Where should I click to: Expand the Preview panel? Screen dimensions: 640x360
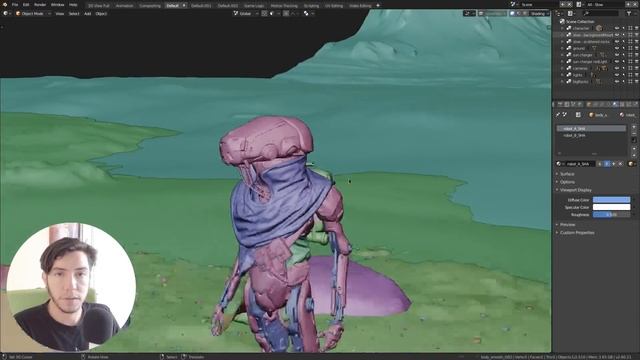coord(566,225)
